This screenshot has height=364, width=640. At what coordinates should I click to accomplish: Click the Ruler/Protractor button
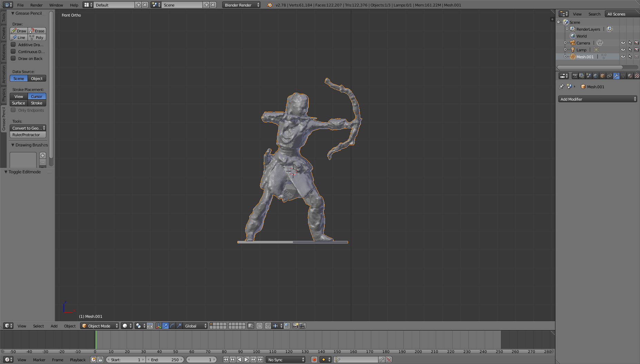coord(28,135)
